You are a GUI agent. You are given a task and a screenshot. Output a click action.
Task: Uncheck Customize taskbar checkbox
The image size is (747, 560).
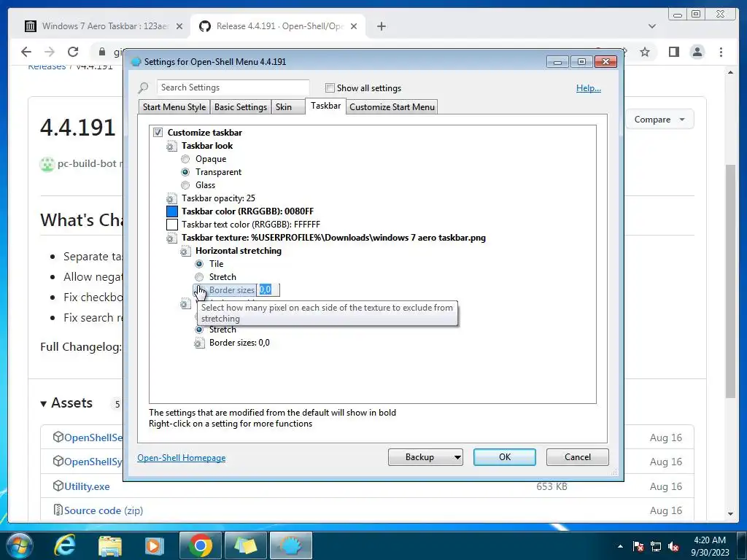coord(158,133)
